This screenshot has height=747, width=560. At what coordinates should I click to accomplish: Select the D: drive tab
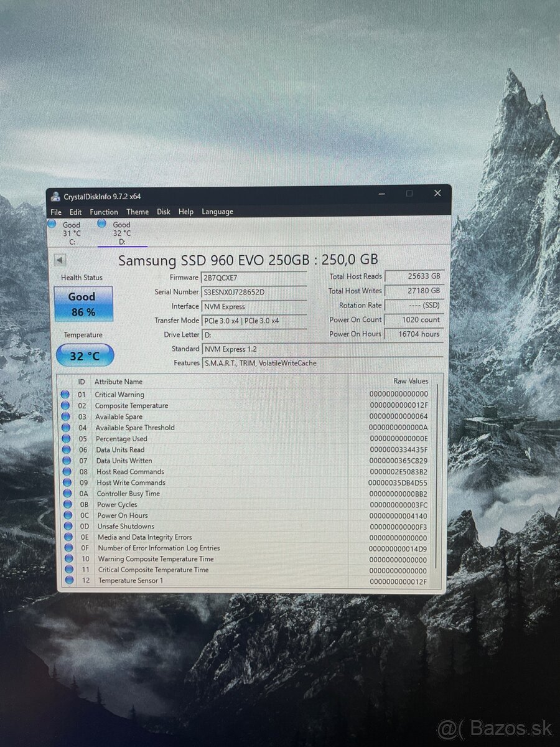point(121,233)
